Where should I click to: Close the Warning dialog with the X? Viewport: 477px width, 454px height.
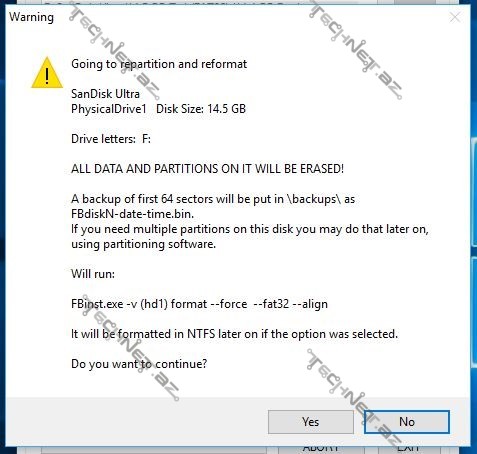(455, 17)
